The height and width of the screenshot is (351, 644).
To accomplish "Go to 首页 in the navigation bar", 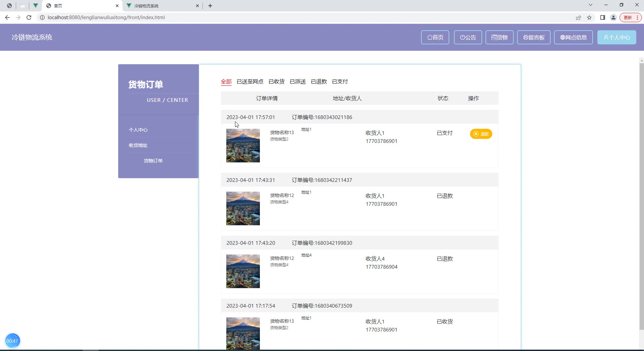I will pyautogui.click(x=435, y=37).
